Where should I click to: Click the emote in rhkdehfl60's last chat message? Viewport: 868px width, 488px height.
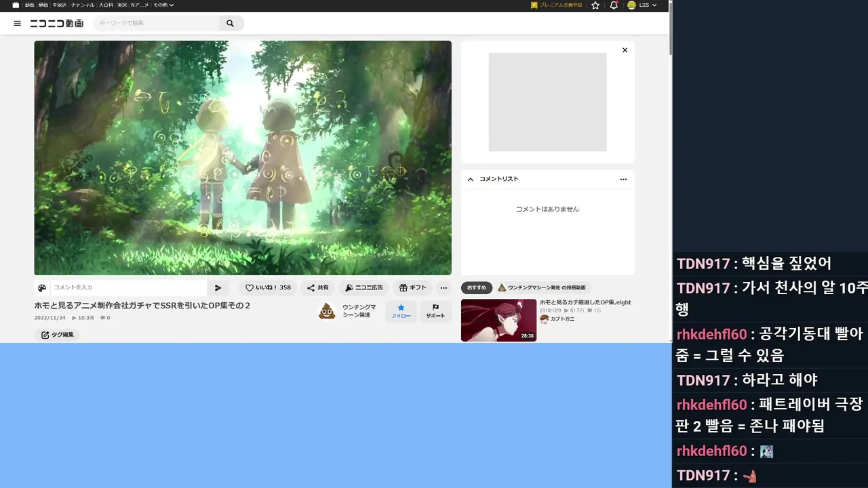click(766, 451)
